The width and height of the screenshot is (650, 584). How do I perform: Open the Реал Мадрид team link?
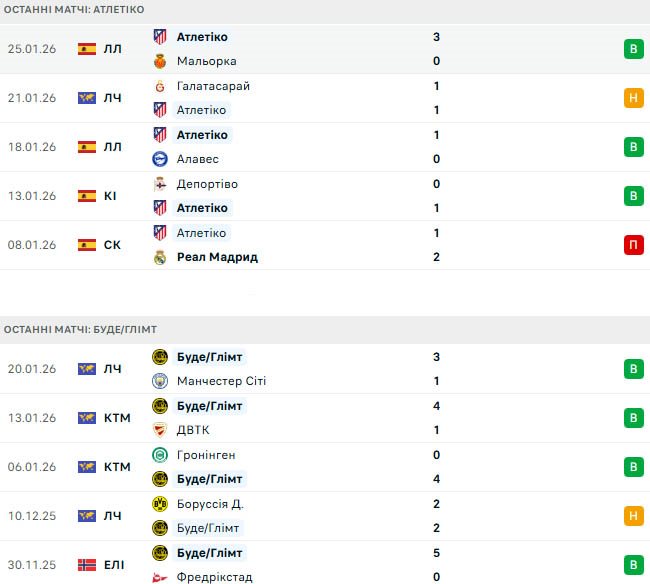(x=217, y=257)
